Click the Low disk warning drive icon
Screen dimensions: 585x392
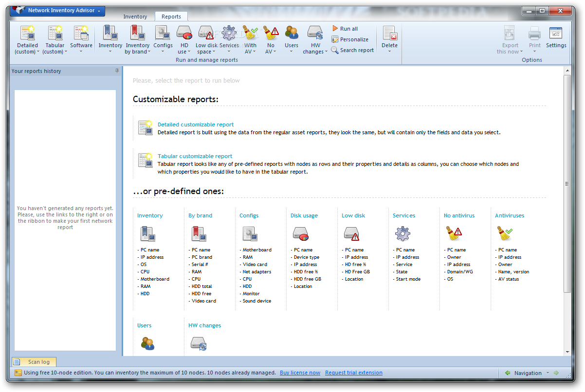click(x=352, y=234)
